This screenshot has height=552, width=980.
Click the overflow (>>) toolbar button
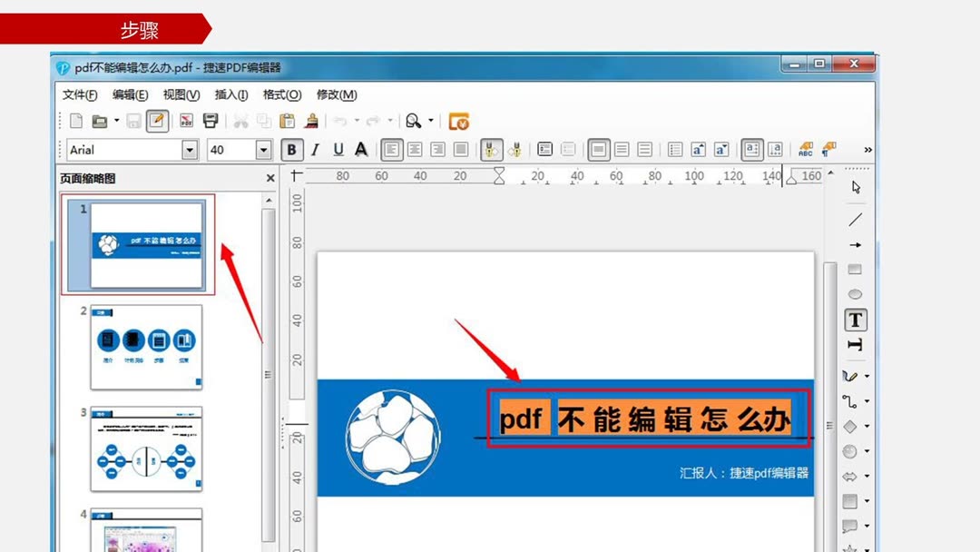point(868,148)
